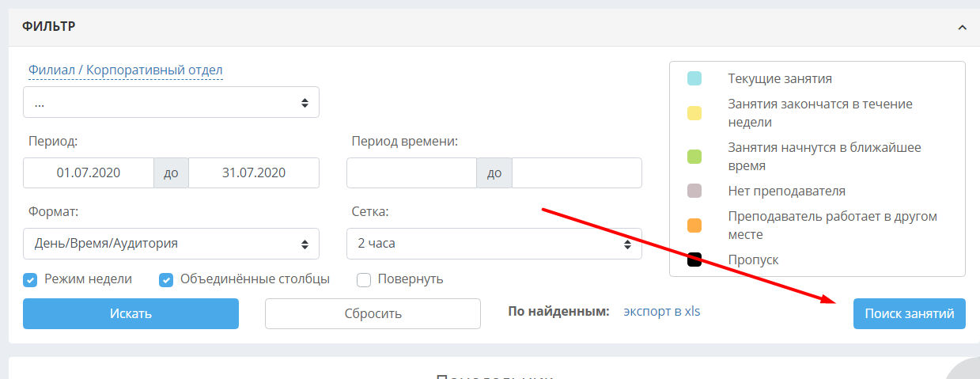Viewport: 980px width, 379px height.
Task: Click the black Пропуск swatch
Action: [x=694, y=260]
